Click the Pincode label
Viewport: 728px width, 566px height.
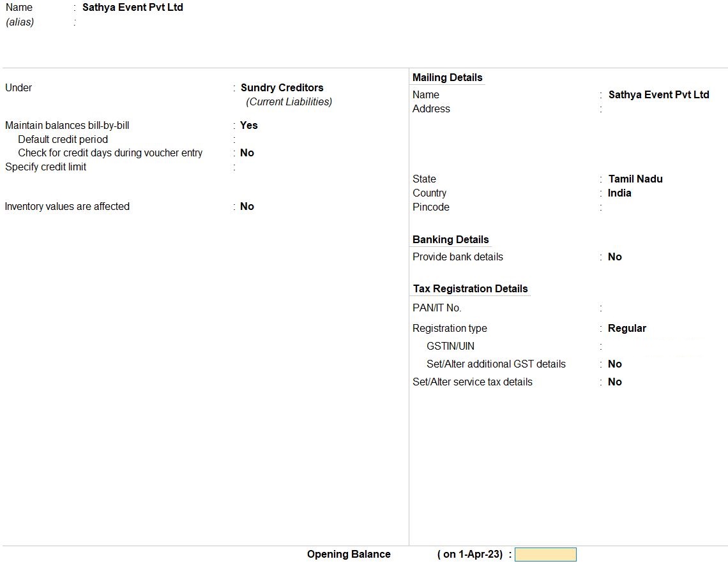click(431, 207)
